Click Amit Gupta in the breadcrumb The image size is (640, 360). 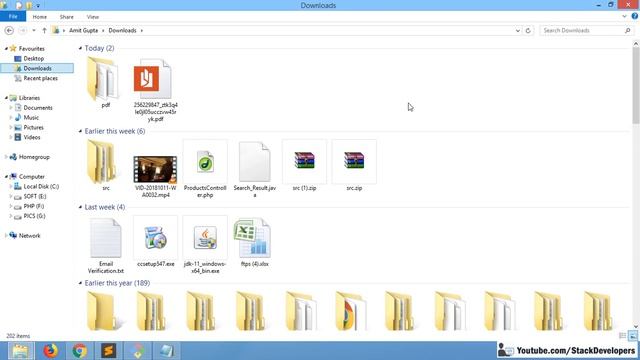(83, 31)
